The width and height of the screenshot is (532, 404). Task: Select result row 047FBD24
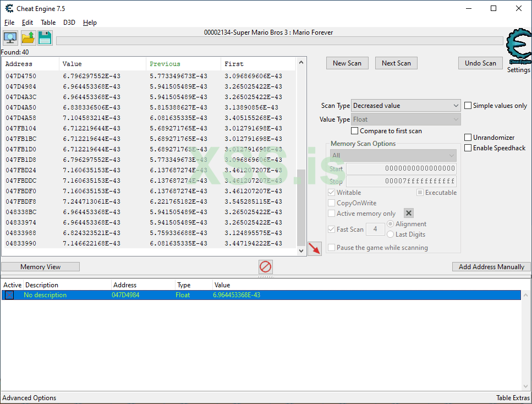click(149, 170)
